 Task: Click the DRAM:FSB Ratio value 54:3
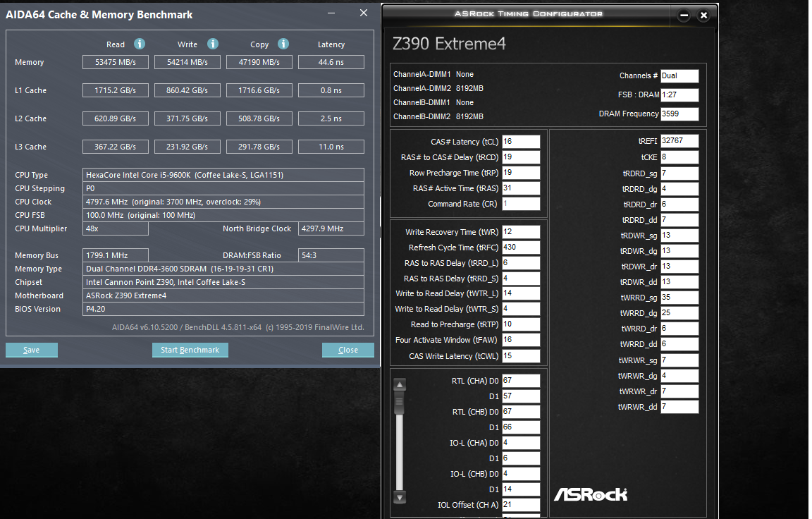point(331,255)
